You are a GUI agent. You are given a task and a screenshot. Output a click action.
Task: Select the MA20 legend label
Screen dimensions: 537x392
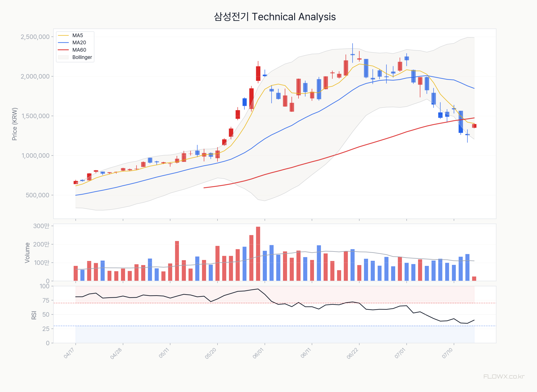79,43
